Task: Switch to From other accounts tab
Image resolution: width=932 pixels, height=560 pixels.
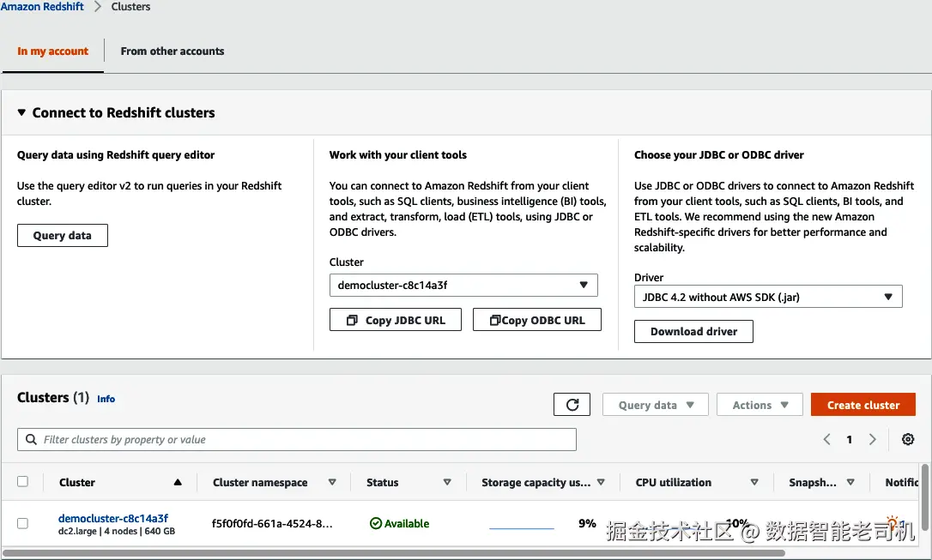Action: pyautogui.click(x=172, y=51)
